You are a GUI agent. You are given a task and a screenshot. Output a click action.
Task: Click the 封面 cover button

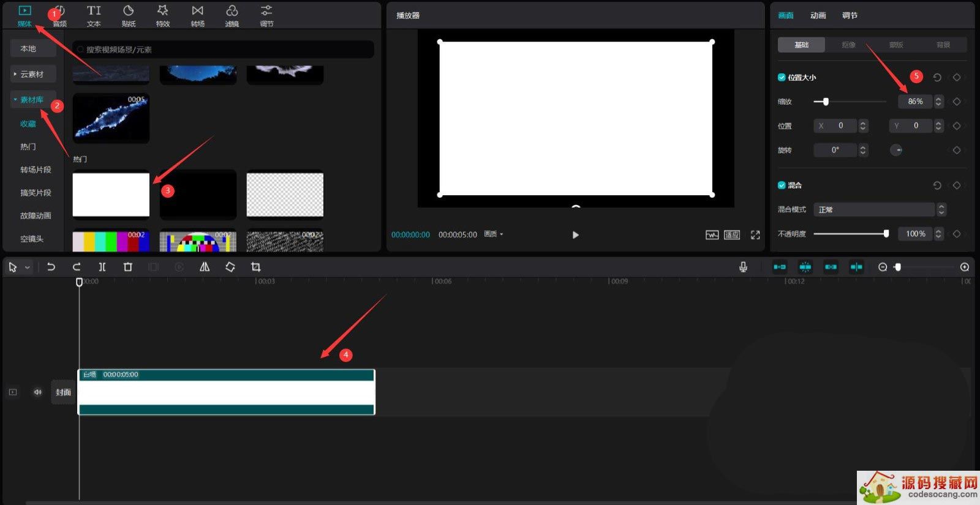(63, 392)
